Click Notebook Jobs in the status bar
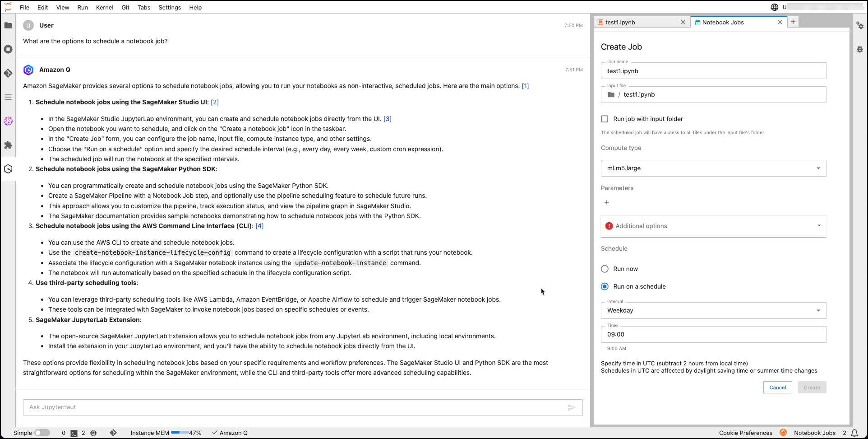 click(x=815, y=433)
